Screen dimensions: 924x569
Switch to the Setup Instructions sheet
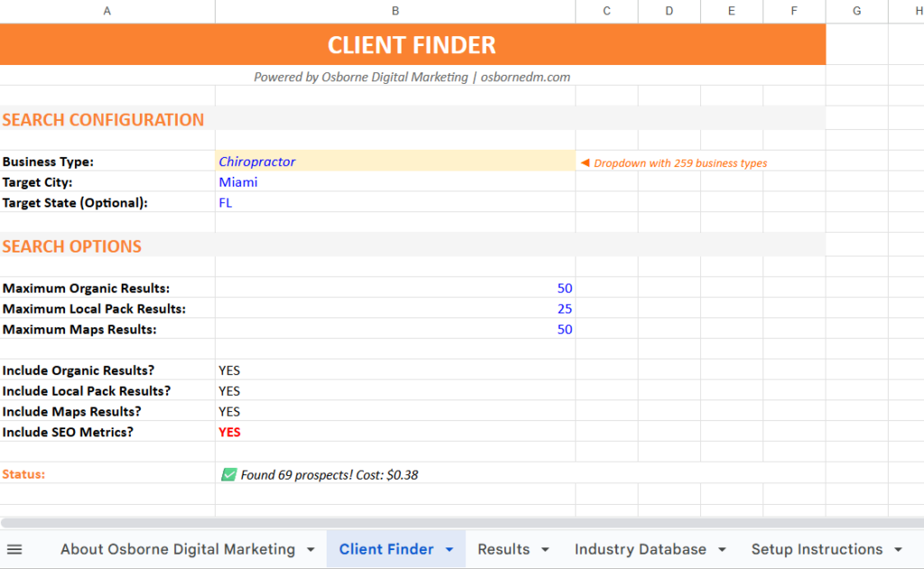(817, 548)
